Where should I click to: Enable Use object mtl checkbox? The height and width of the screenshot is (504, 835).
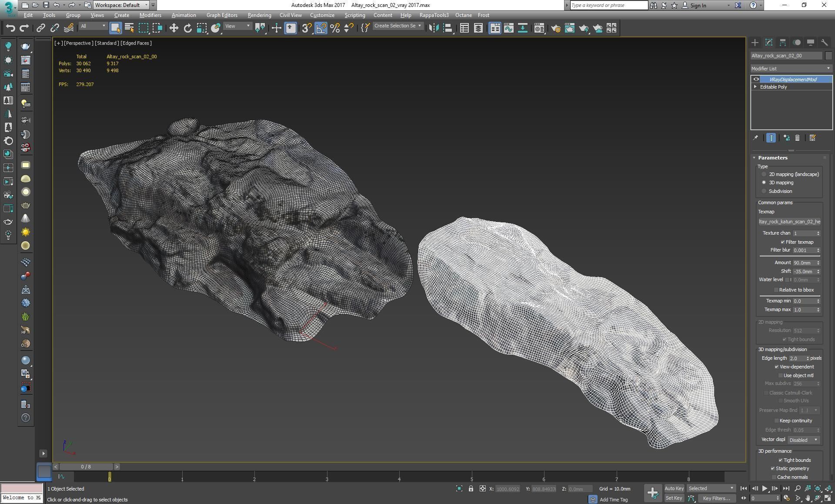pyautogui.click(x=780, y=375)
